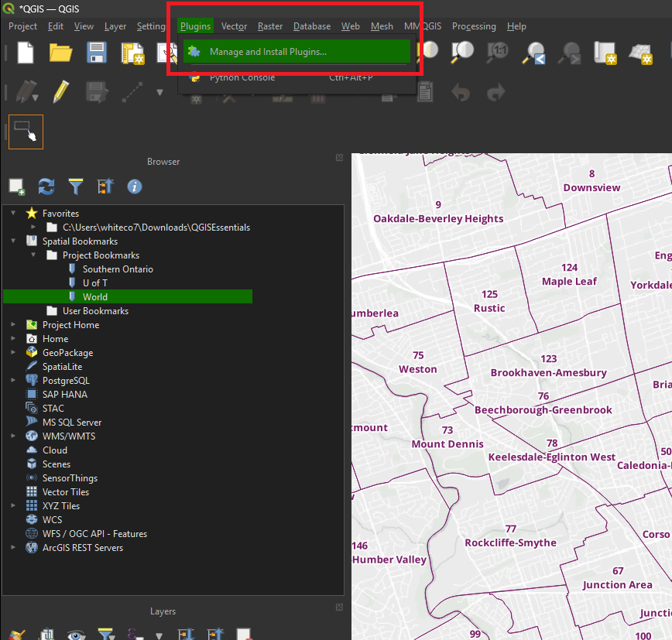Screen dimensions: 672x640
Task: Open a project with the folder icon
Action: pos(60,53)
